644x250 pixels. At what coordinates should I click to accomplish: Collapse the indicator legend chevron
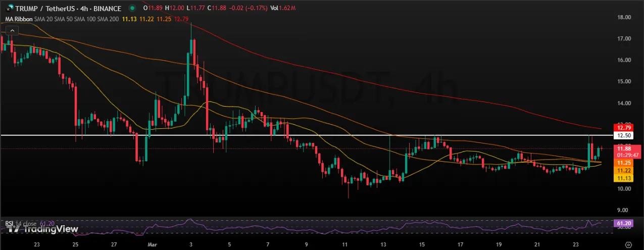coord(12,31)
